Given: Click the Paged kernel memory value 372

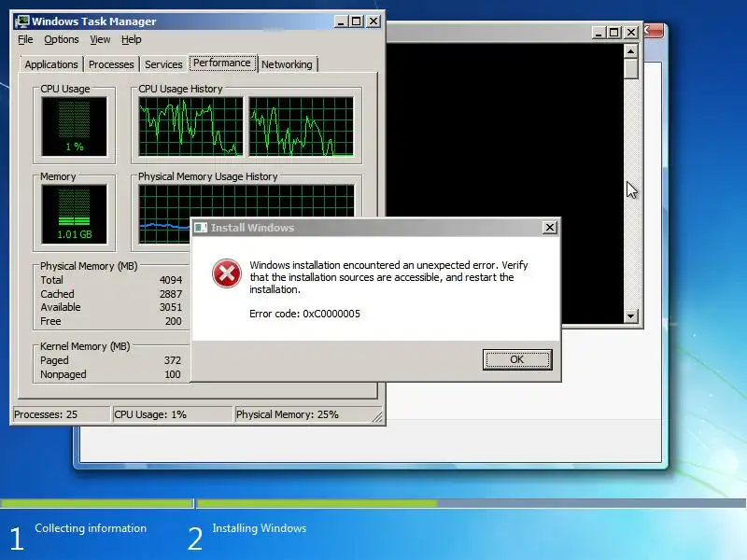Looking at the screenshot, I should (173, 360).
